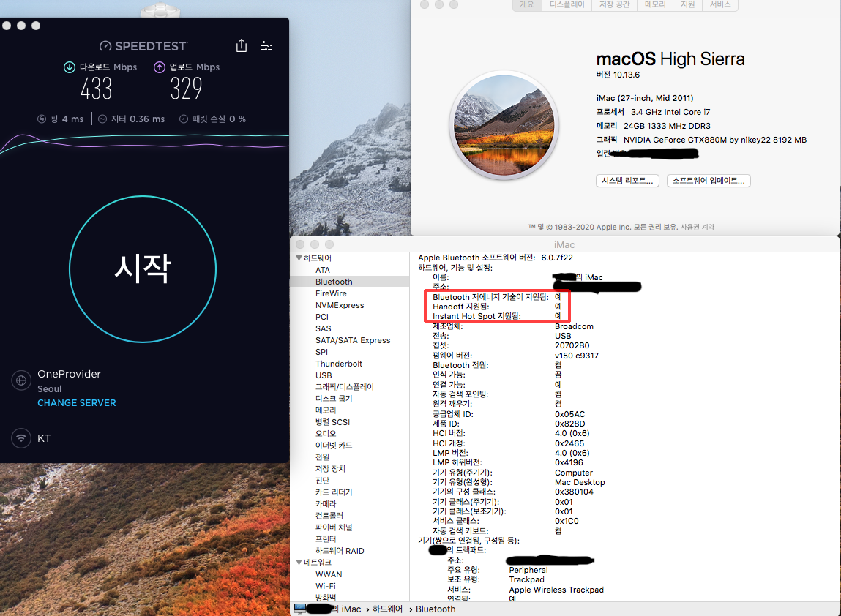The image size is (841, 616).
Task: Click the ping icon next to 4 ms
Action: click(x=42, y=119)
